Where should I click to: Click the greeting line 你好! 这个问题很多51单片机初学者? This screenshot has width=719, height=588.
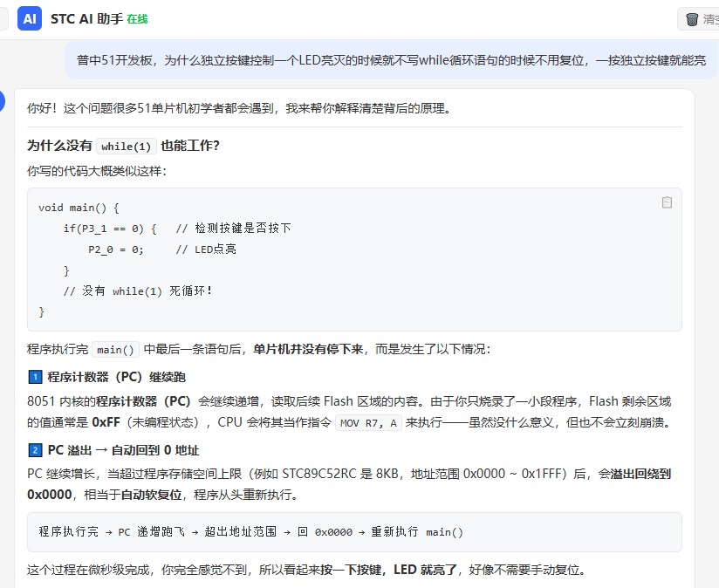click(240, 108)
